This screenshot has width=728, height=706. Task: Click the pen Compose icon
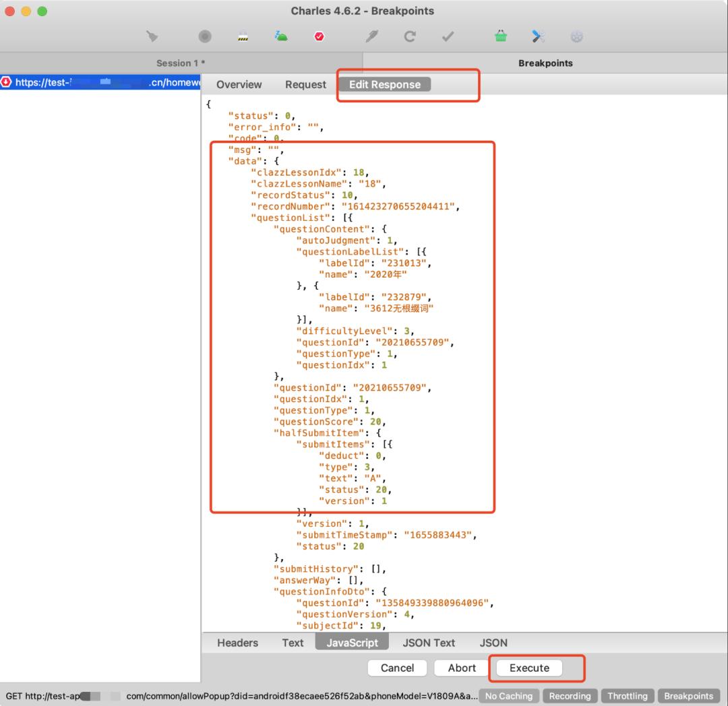click(371, 36)
